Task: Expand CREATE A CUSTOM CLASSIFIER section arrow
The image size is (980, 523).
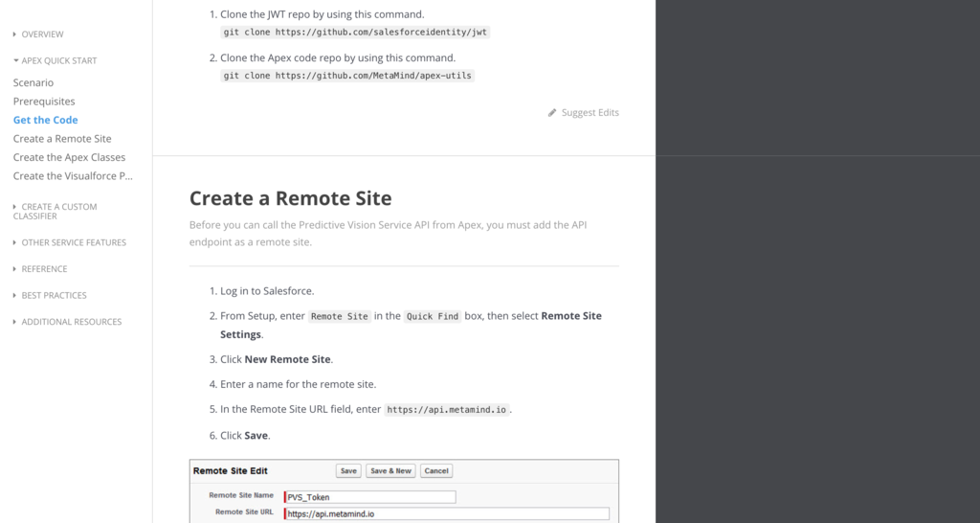Action: pos(15,207)
